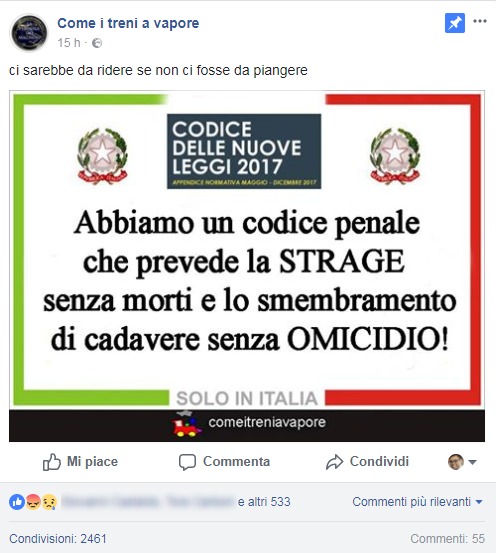Open the Codice penale meme image

point(247,266)
